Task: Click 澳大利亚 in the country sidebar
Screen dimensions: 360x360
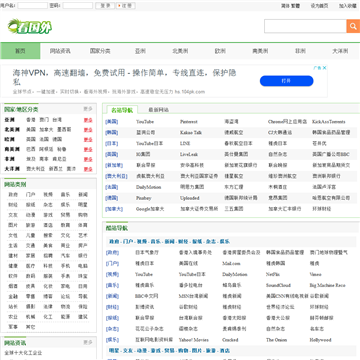Action: coord(35,169)
